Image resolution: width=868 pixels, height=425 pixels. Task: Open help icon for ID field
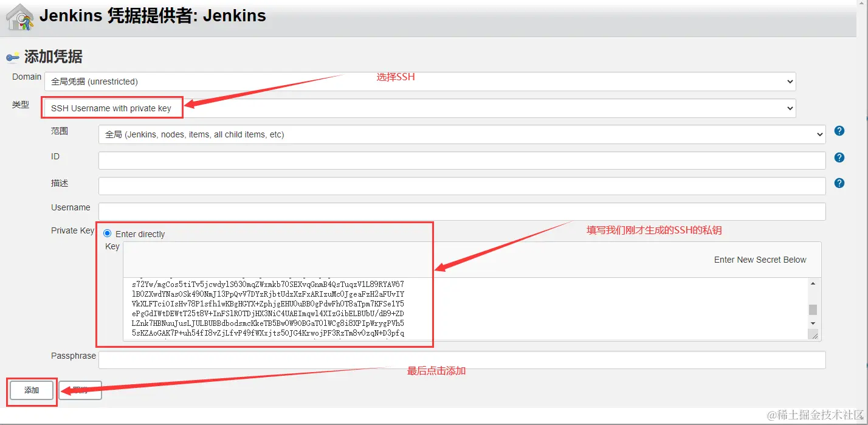pyautogui.click(x=839, y=157)
